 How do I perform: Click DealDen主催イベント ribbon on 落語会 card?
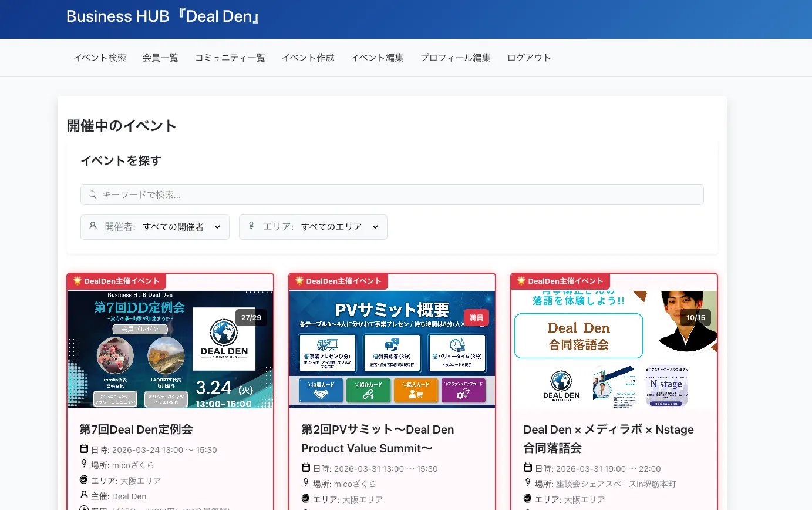561,281
